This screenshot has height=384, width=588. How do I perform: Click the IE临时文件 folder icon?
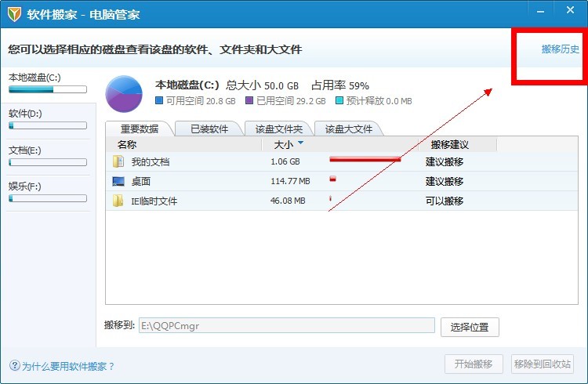(x=118, y=201)
